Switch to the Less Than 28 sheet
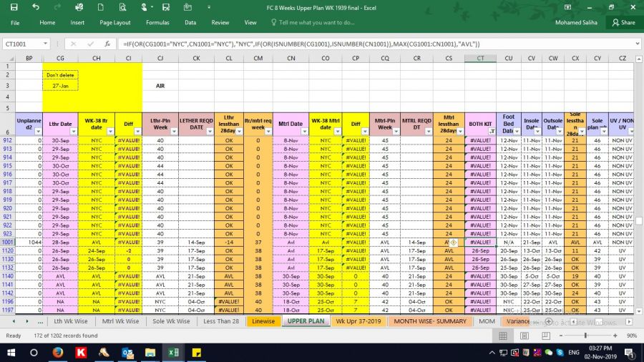This screenshot has width=644, height=362. click(221, 321)
